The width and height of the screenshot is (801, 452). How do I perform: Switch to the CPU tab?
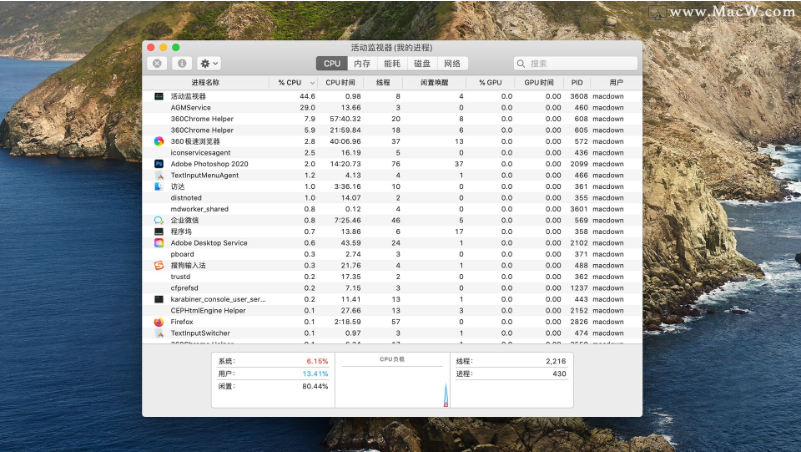coord(332,63)
